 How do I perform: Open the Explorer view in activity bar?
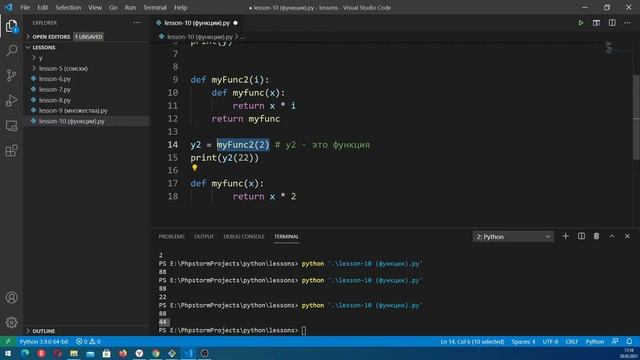(11, 26)
